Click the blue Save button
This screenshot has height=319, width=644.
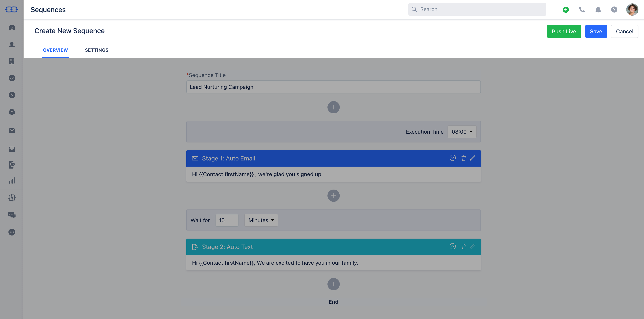click(596, 31)
